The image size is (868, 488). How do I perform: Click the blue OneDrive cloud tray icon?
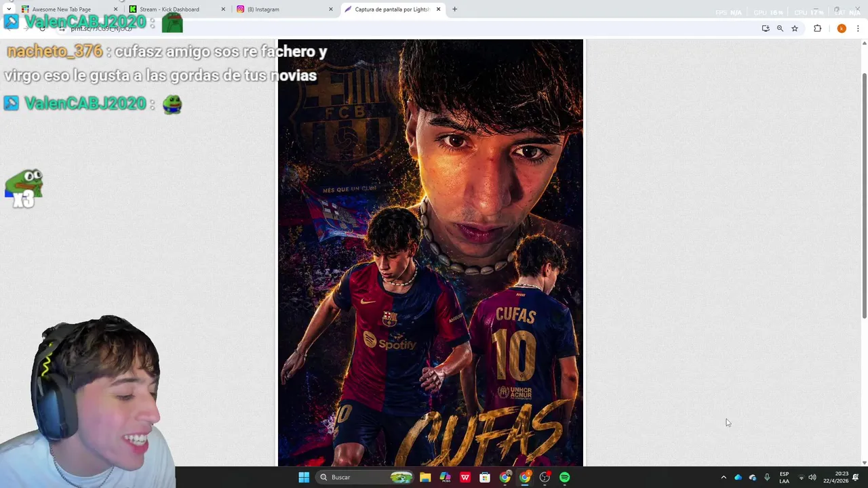click(x=738, y=477)
